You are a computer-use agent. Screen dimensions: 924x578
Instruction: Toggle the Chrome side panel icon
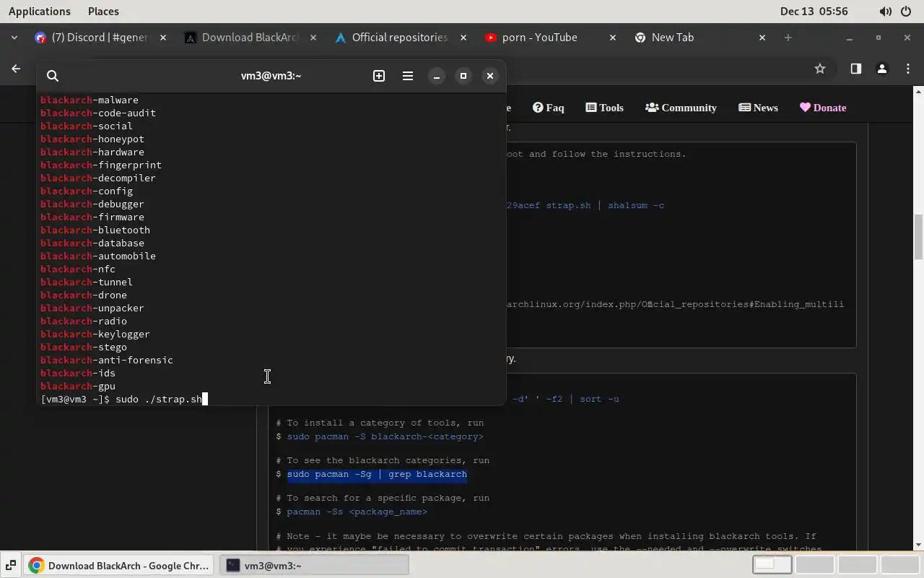click(855, 69)
